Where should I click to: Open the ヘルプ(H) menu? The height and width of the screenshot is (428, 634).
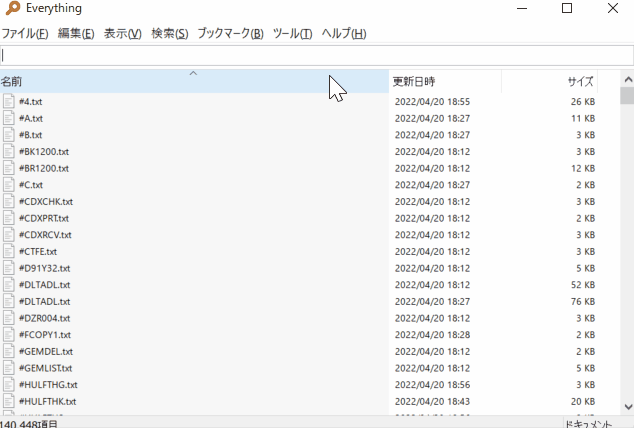(344, 33)
